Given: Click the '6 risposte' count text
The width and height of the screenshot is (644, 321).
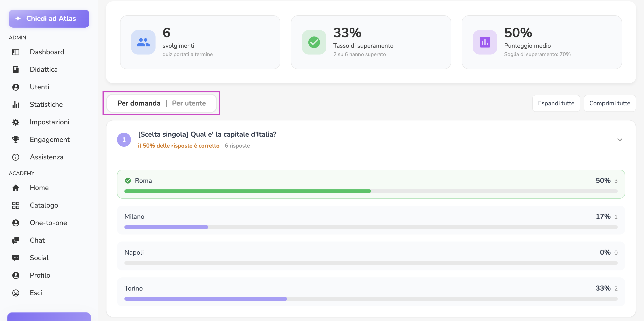Looking at the screenshot, I should [237, 146].
